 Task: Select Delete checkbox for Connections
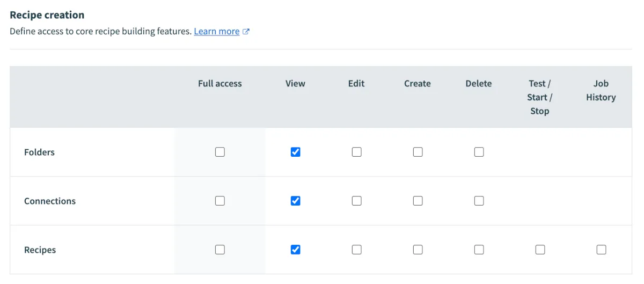point(479,201)
